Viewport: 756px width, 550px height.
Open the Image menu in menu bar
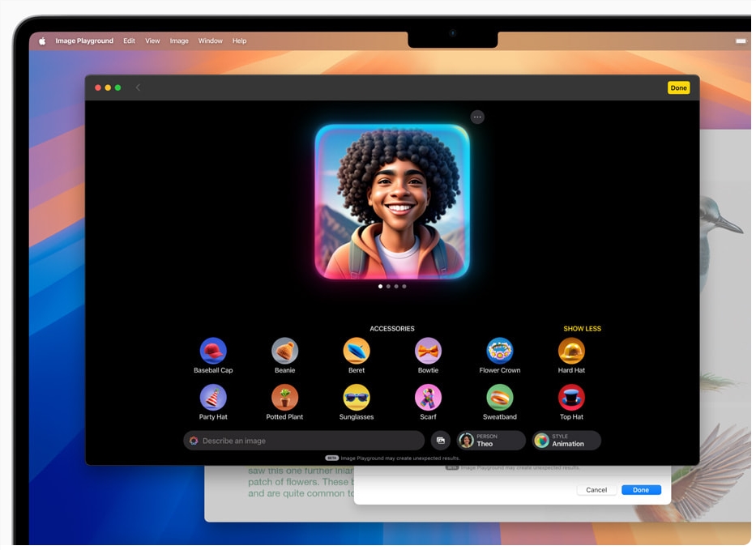click(179, 41)
